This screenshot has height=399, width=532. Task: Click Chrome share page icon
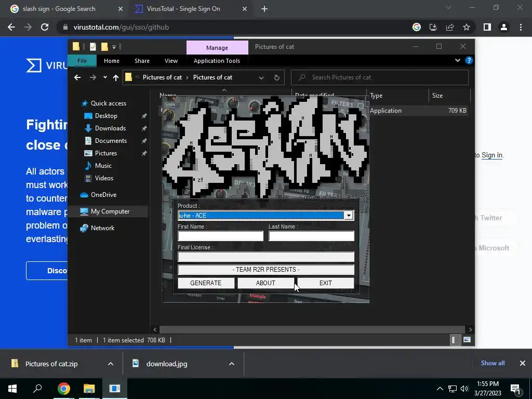(x=450, y=27)
